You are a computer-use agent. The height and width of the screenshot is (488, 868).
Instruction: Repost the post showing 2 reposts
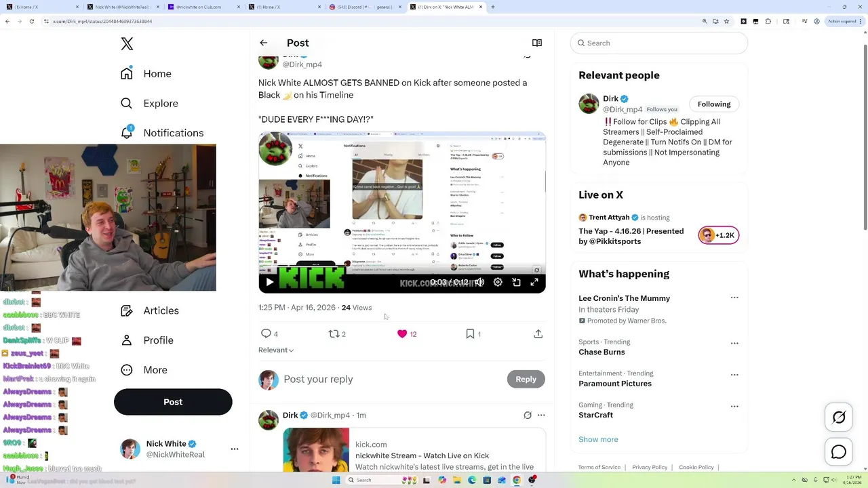337,333
